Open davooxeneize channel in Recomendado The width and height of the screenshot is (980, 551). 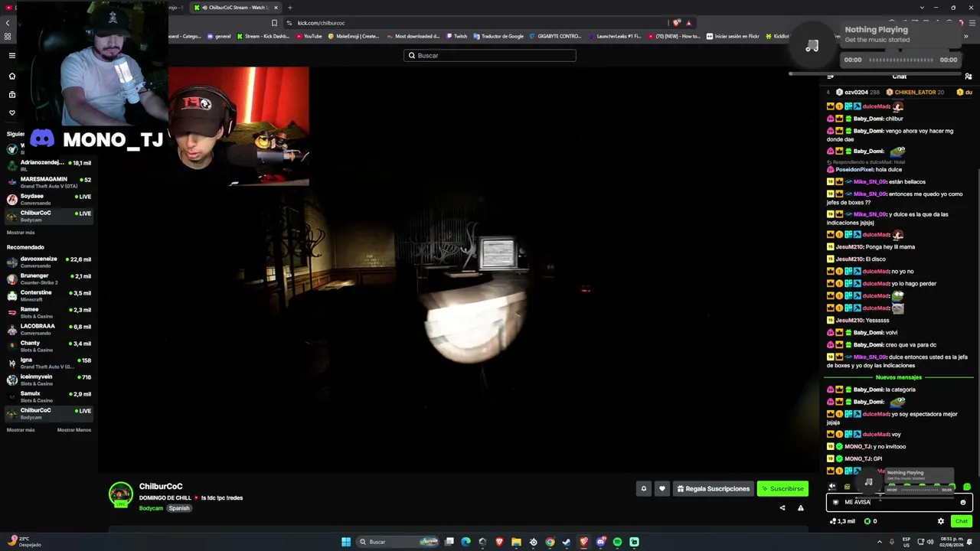[49, 262]
